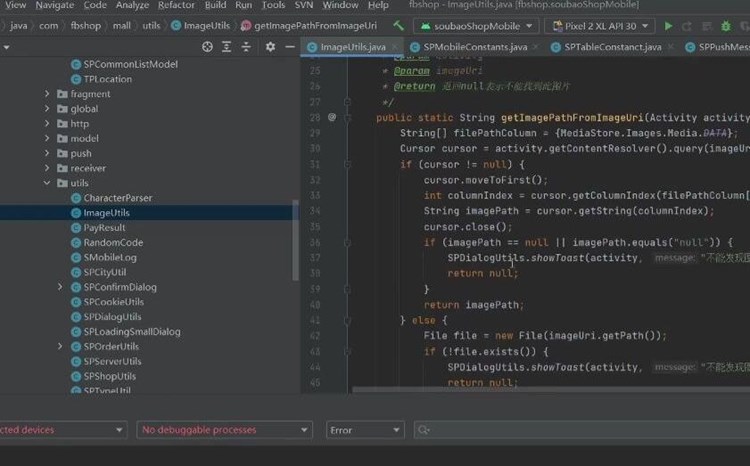Viewport: 750px width, 466px height.
Task: Open the Refactor menu
Action: pos(176,5)
